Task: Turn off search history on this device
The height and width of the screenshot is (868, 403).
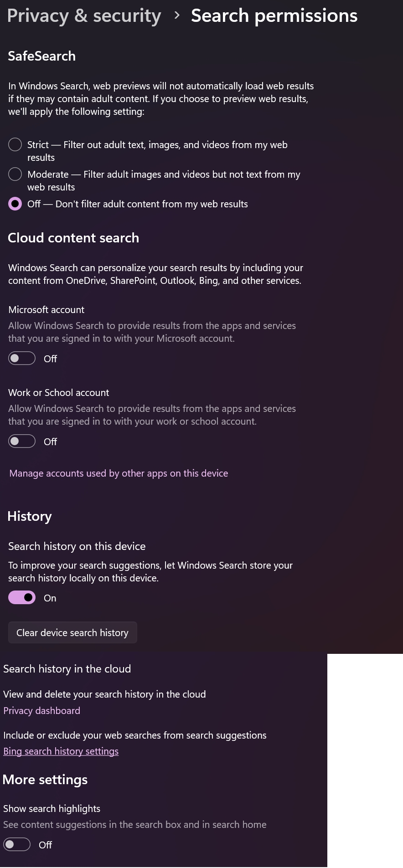Action: click(x=22, y=598)
